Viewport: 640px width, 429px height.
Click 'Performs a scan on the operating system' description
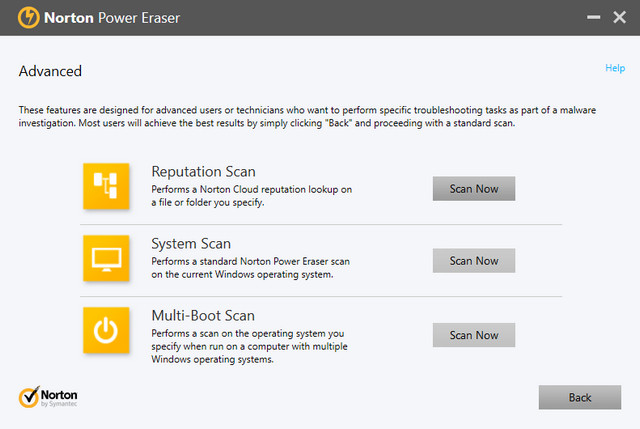tap(249, 346)
